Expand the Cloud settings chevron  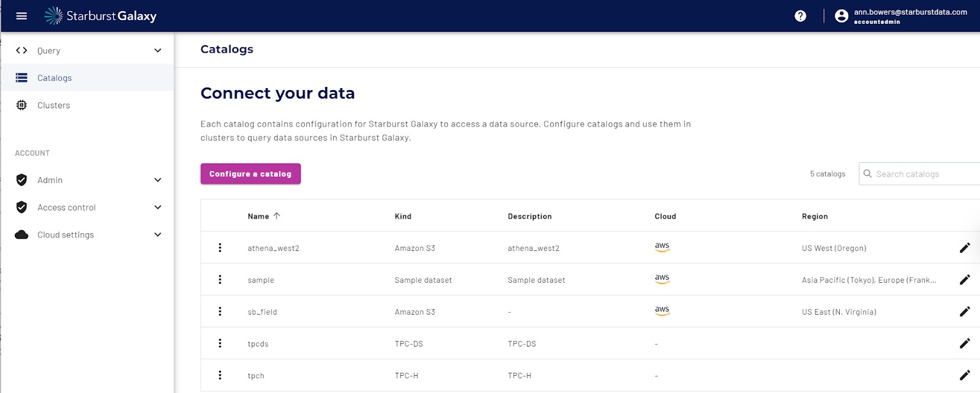158,234
